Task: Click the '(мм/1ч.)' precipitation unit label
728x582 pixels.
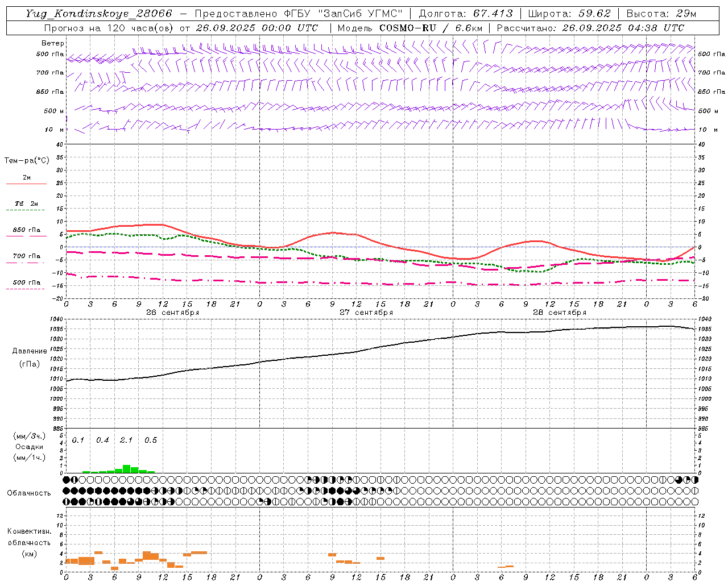Action: 29,458
